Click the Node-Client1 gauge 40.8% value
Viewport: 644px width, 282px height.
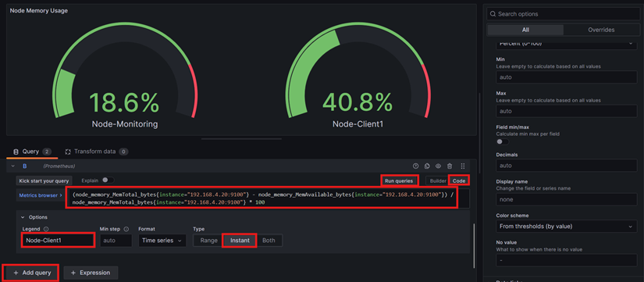358,102
